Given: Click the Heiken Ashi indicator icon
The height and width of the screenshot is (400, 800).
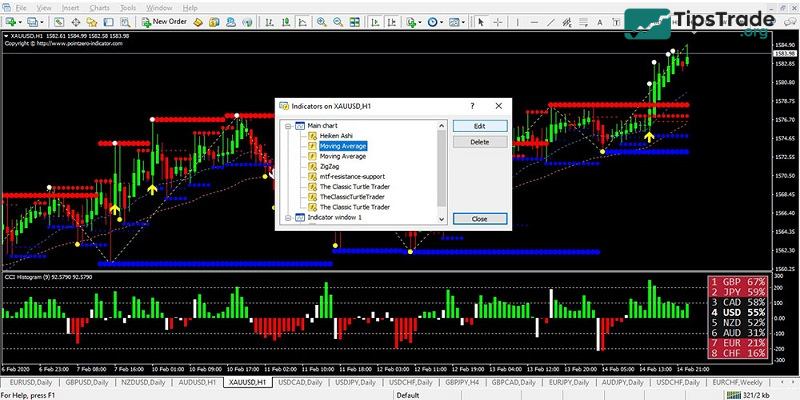Looking at the screenshot, I should 312,135.
